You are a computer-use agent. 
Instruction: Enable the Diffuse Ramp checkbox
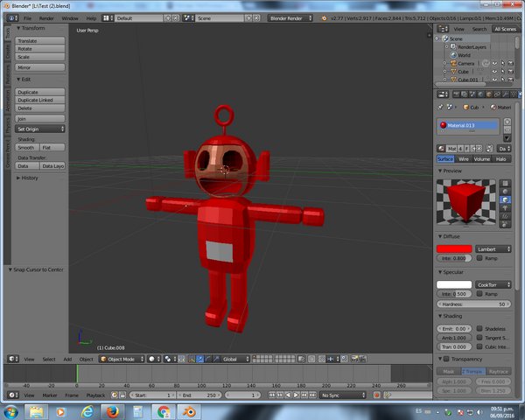coord(479,258)
